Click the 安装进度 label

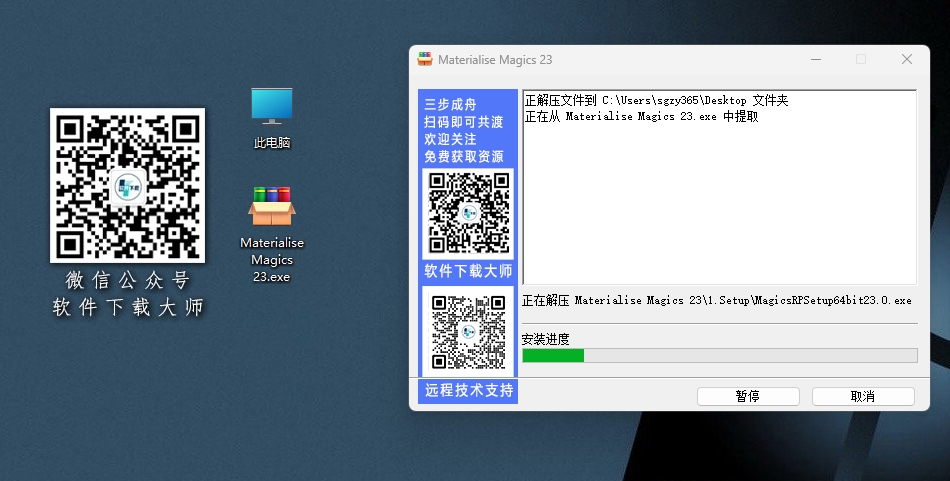[x=545, y=339]
